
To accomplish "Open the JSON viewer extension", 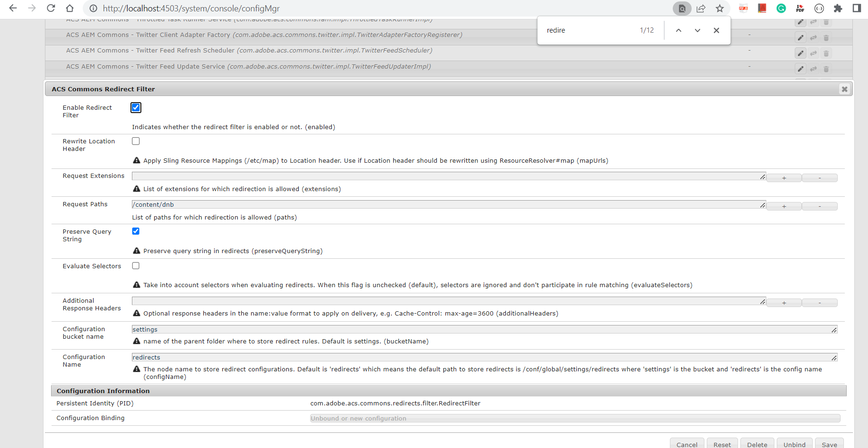I will pyautogui.click(x=819, y=8).
